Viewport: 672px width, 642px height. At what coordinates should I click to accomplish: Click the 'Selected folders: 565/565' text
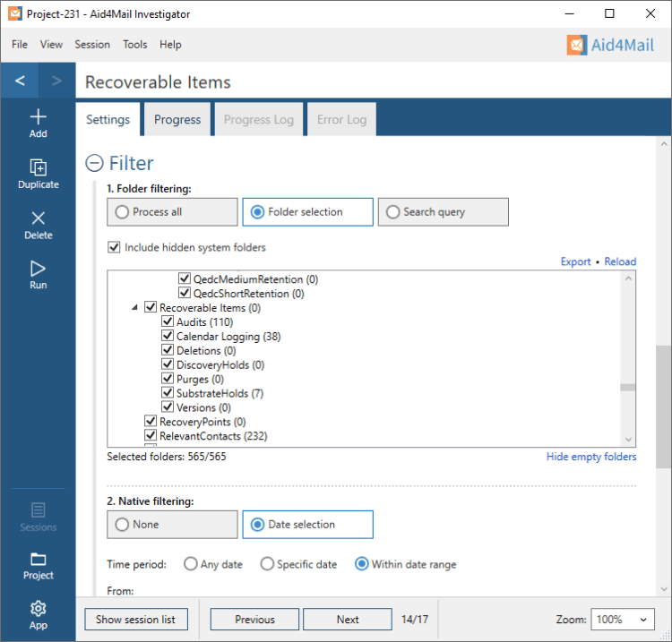click(x=167, y=457)
